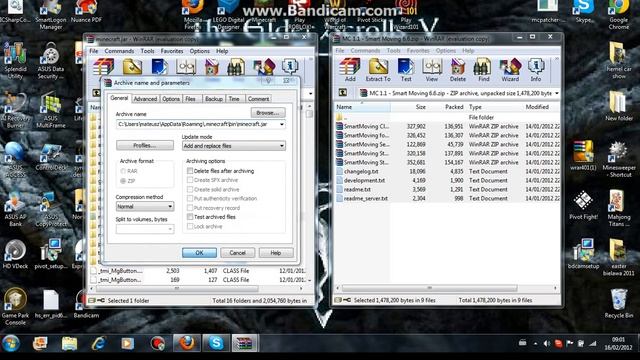Image resolution: width=640 pixels, height=360 pixels.
Task: Open the Commands menu in the Smart Moving window
Action: coord(365,51)
